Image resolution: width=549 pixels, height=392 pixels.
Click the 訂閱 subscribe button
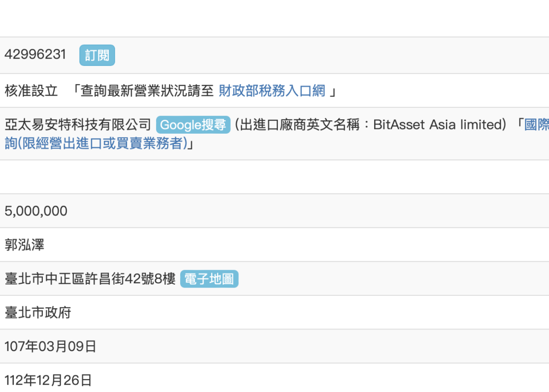[x=97, y=55]
